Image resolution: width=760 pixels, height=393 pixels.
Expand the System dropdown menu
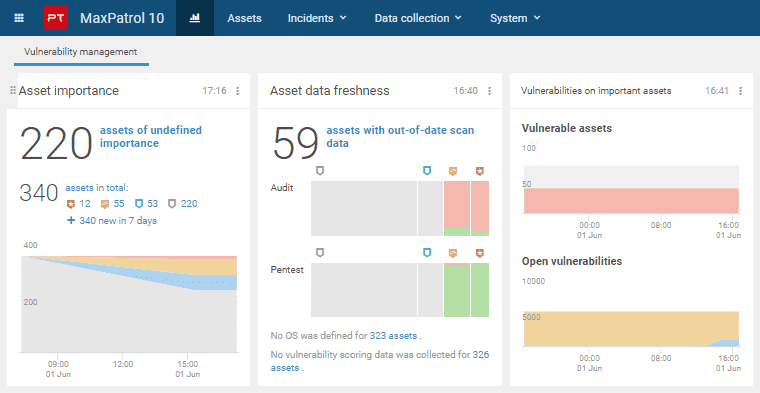(x=515, y=18)
